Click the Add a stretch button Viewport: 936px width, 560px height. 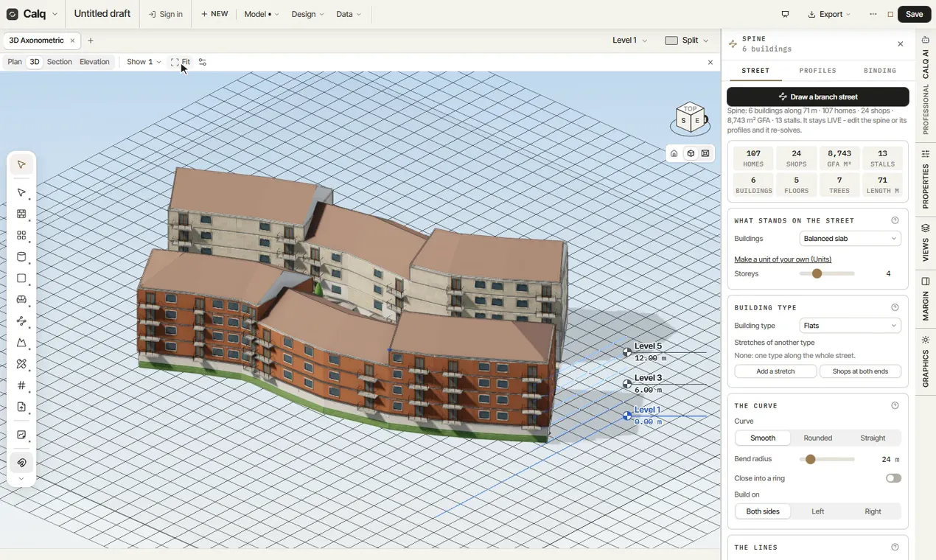pyautogui.click(x=775, y=371)
